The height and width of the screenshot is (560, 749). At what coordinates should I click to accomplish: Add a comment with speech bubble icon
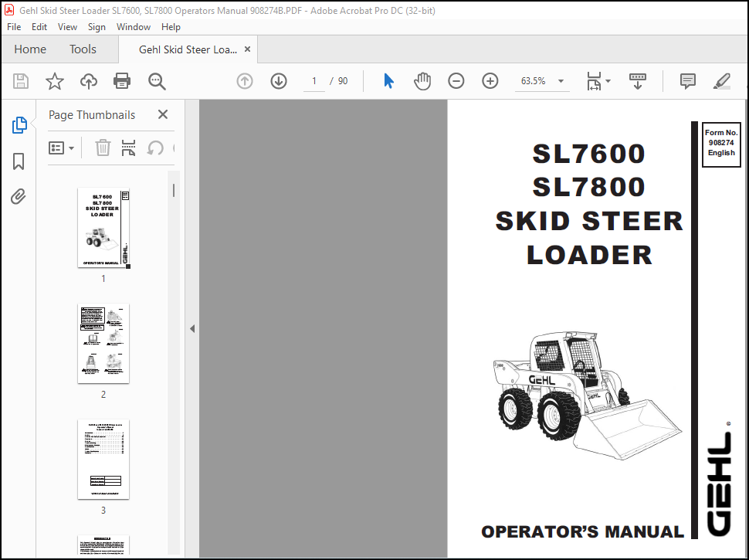coord(687,81)
